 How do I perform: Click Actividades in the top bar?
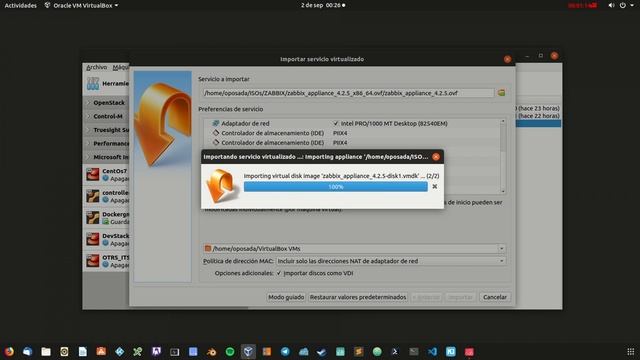(x=20, y=5)
